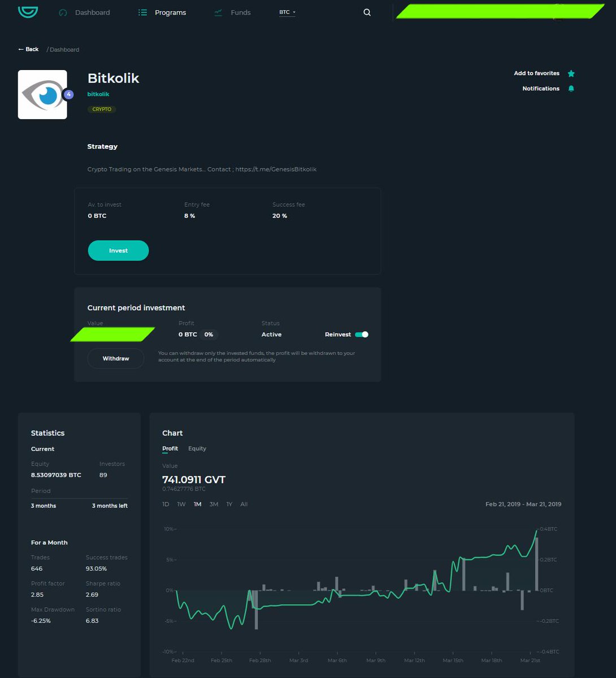Open the bitkolik manager profile link
Screen dimensions: 616x678
[98, 94]
